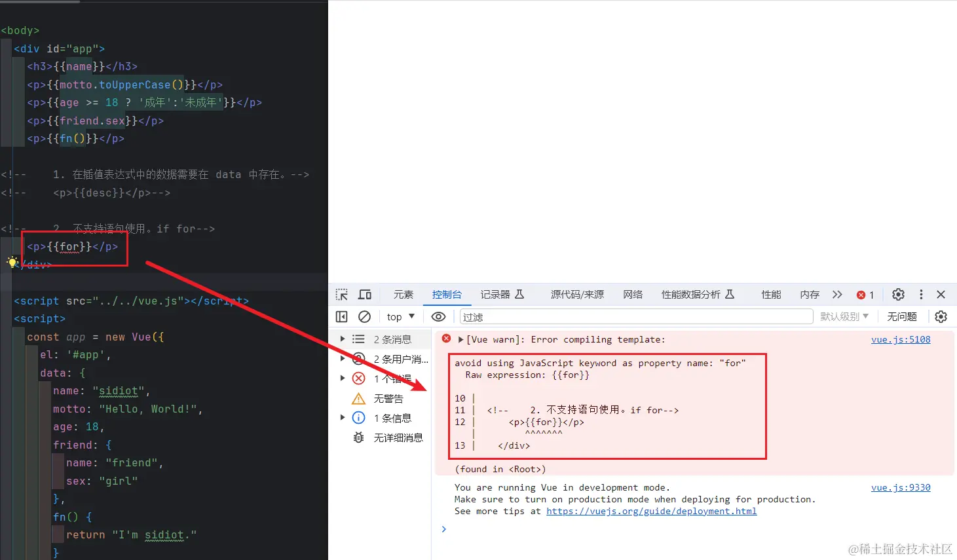Expand the 1 个错误 sidebar group

[x=342, y=379]
